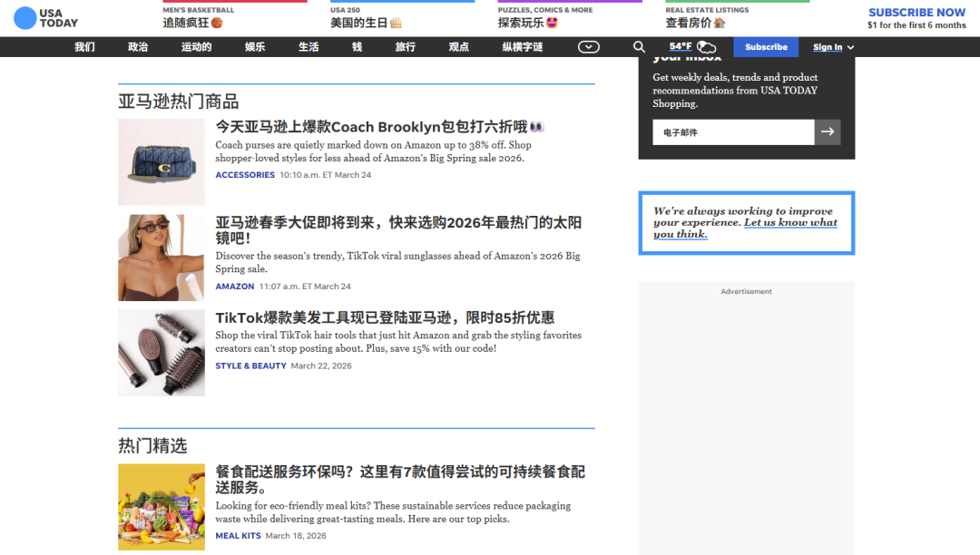Focus the 电子邮件 email input field

click(732, 132)
